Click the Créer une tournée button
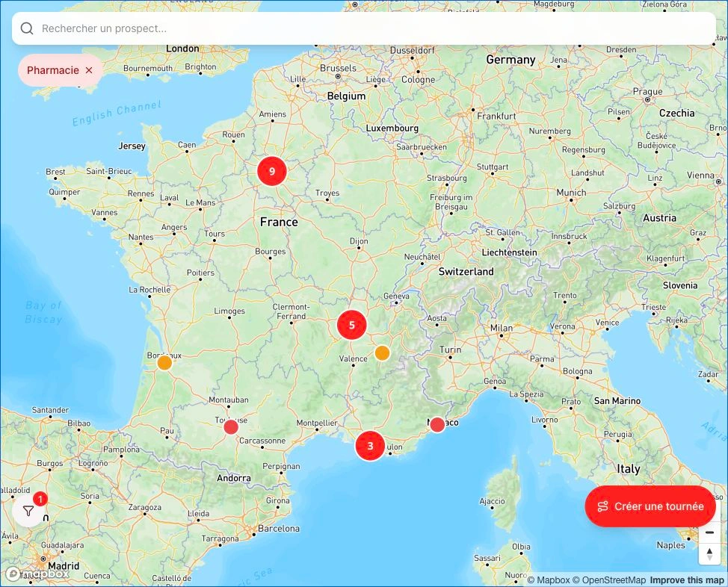 click(x=650, y=506)
